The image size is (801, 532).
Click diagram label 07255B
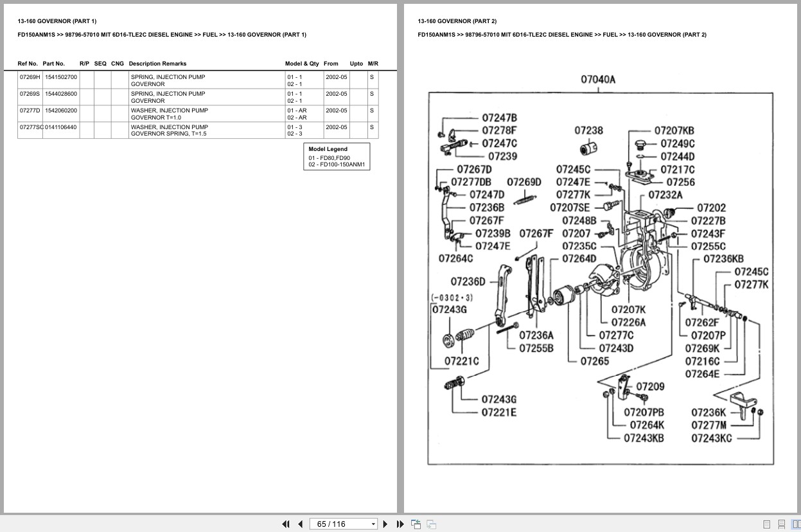[x=536, y=348]
